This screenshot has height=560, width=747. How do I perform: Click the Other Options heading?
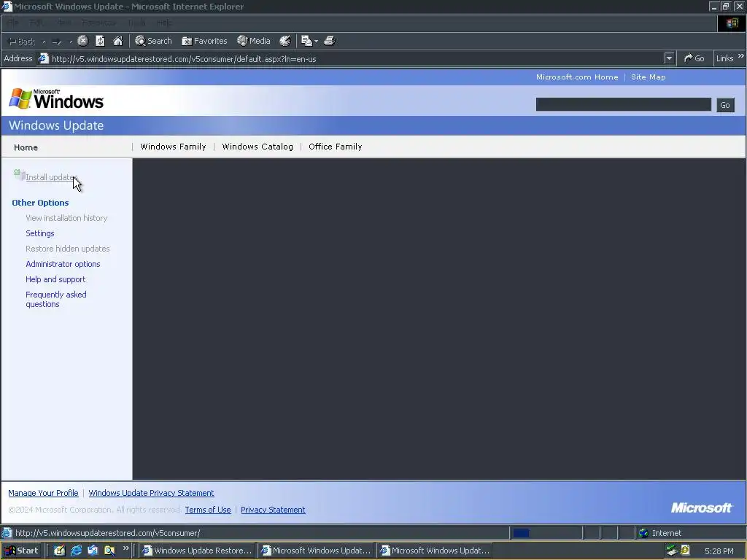(x=41, y=203)
